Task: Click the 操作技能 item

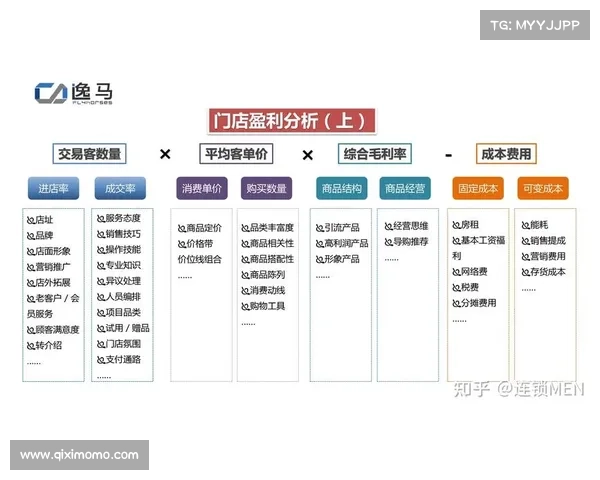Action: pyautogui.click(x=119, y=250)
